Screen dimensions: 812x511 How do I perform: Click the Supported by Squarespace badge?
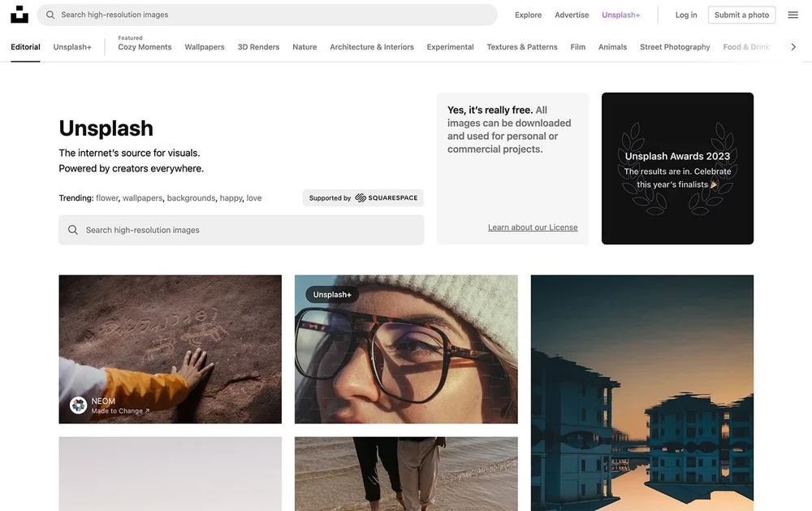coord(363,198)
